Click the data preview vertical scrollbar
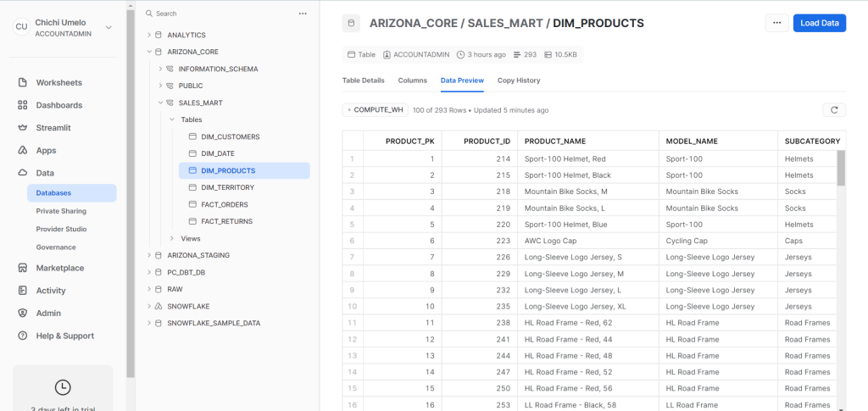The width and height of the screenshot is (868, 411). pos(841,168)
